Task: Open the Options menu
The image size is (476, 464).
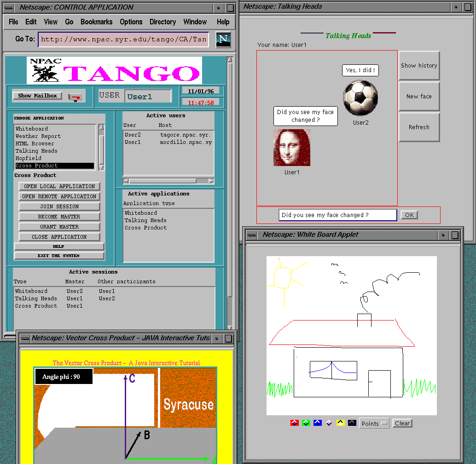Action: click(x=131, y=22)
